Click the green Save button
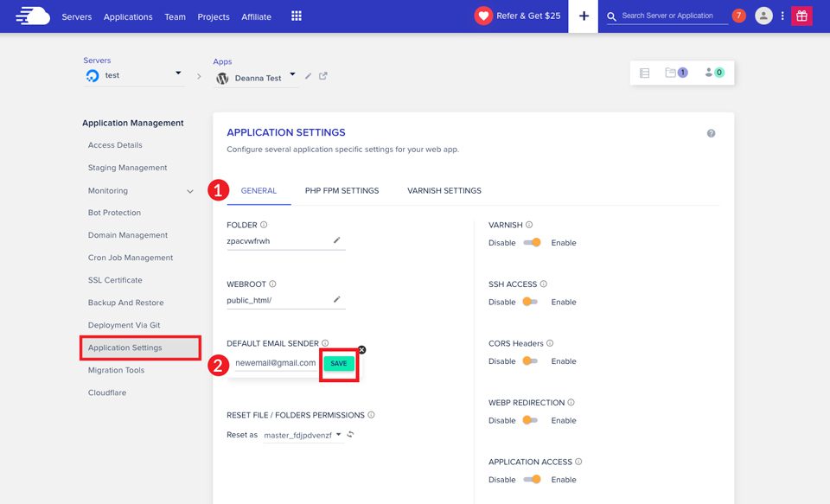 pyautogui.click(x=339, y=364)
